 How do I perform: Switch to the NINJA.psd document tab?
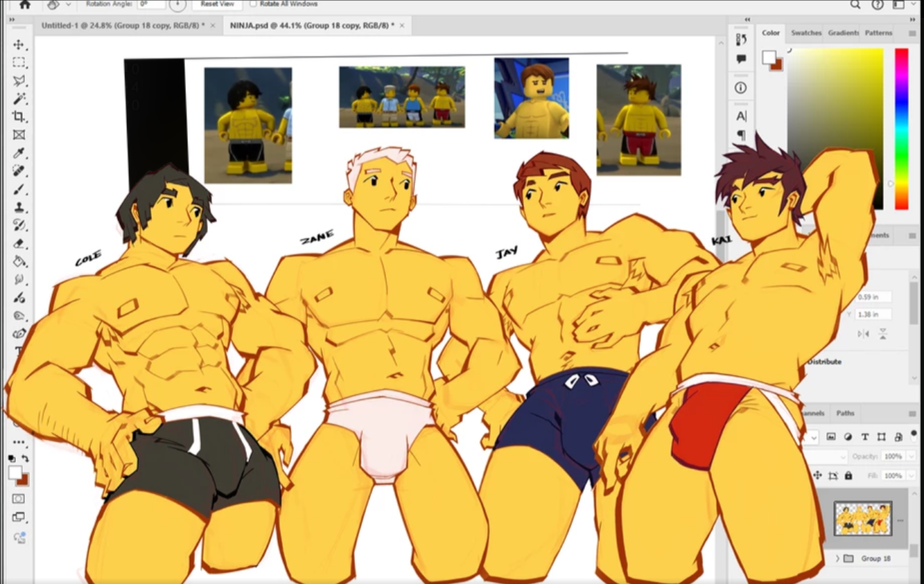pyautogui.click(x=313, y=26)
